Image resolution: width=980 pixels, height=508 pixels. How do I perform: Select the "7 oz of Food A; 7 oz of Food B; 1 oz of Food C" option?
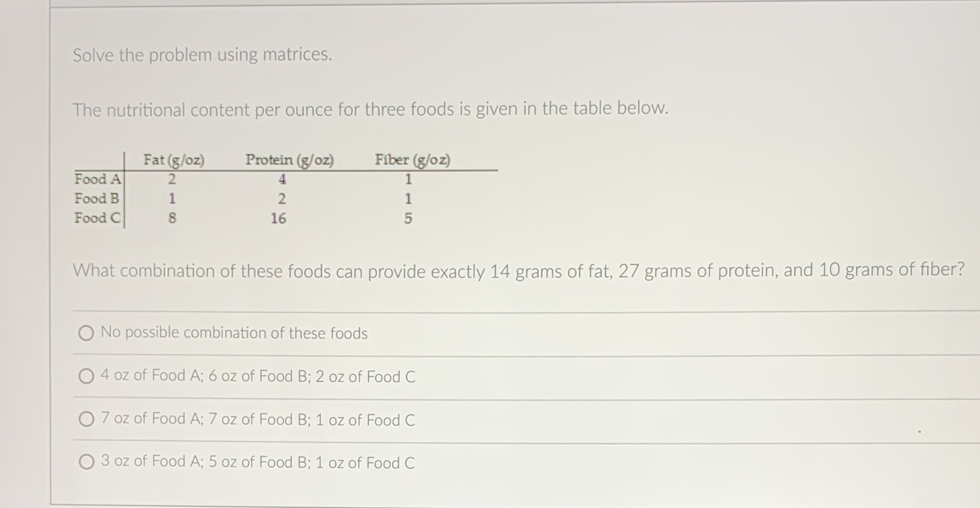(x=86, y=419)
